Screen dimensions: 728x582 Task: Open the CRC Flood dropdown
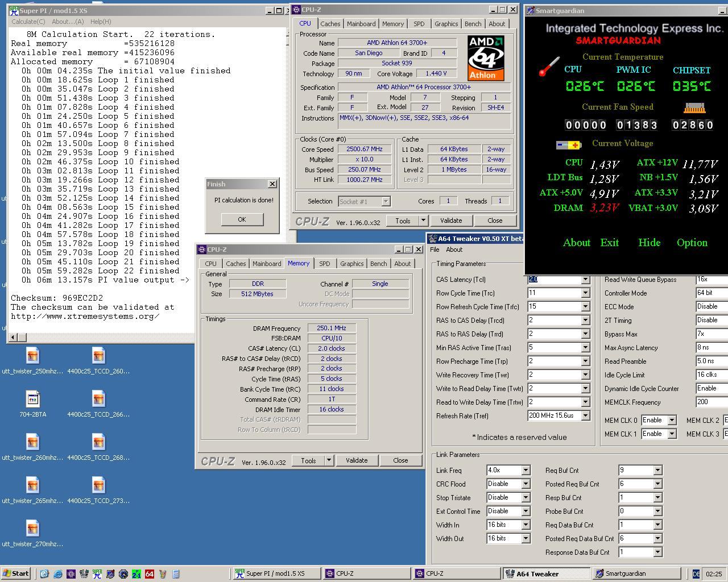pos(526,484)
